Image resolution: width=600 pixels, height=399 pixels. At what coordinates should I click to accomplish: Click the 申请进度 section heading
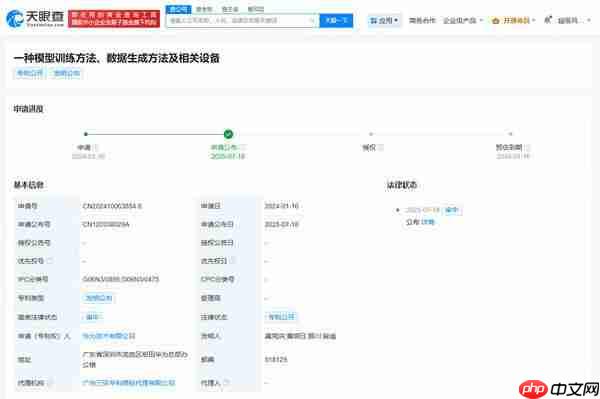(x=28, y=109)
